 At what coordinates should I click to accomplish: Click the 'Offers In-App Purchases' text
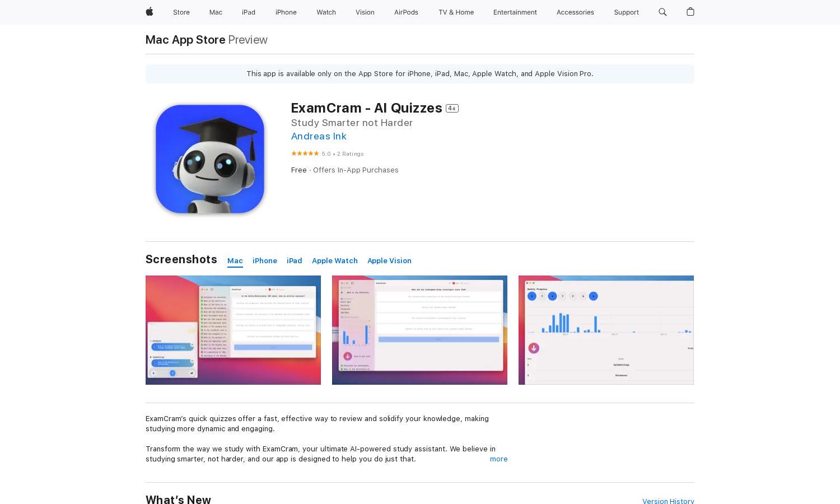click(x=356, y=170)
